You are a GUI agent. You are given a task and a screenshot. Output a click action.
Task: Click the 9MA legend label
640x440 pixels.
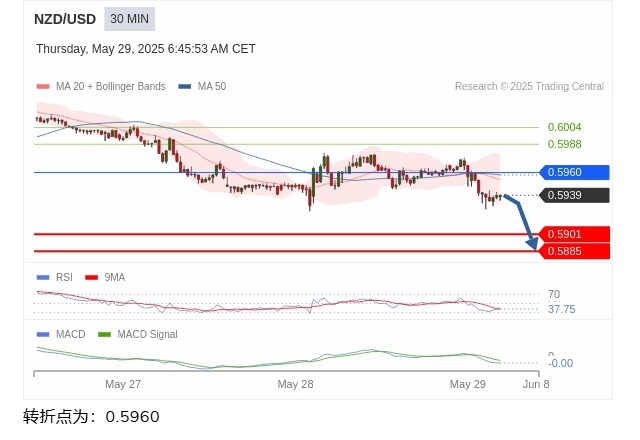tap(115, 278)
